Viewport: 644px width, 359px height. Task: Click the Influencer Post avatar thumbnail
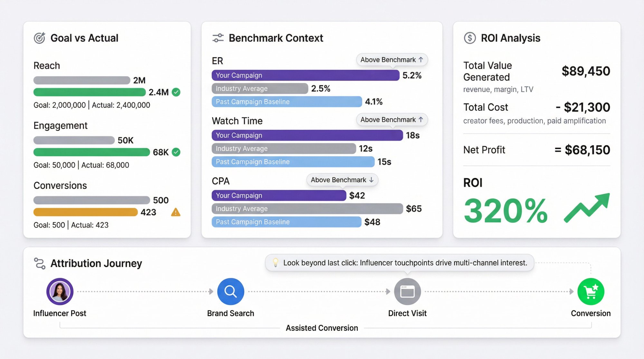pyautogui.click(x=60, y=291)
